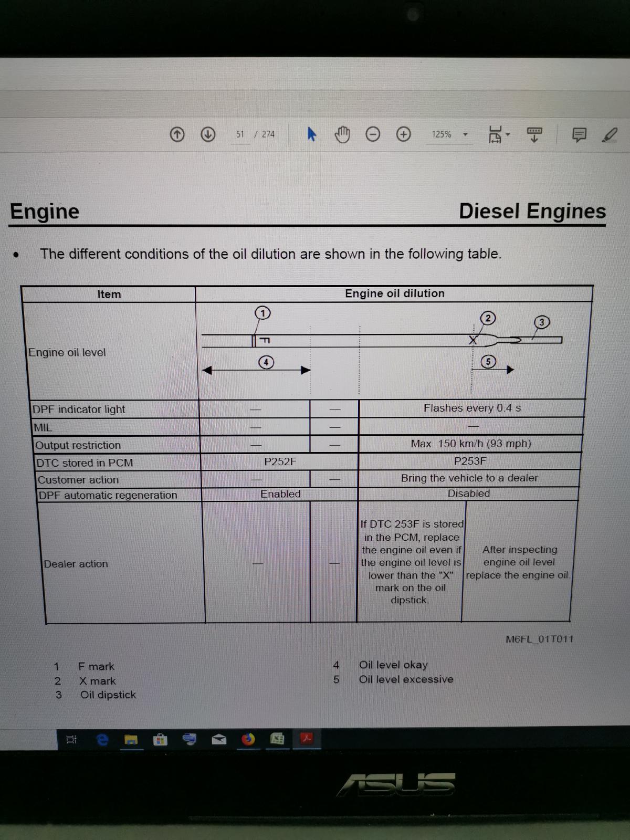Click the 'Enabled' regeneration cell

pyautogui.click(x=280, y=494)
